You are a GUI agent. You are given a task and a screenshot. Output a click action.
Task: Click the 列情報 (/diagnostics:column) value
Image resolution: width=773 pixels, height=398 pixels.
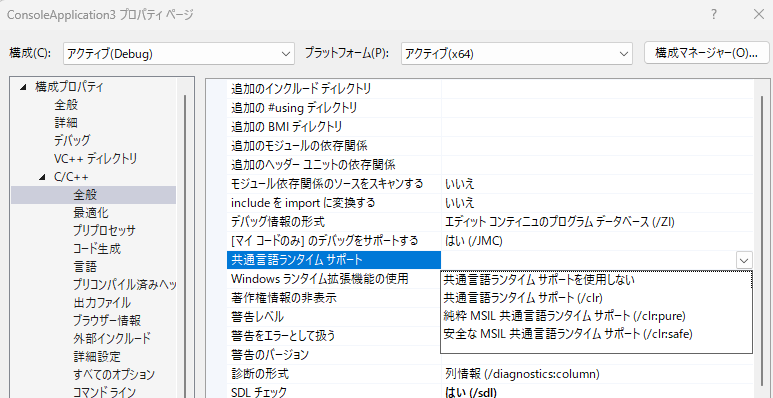[x=522, y=374]
